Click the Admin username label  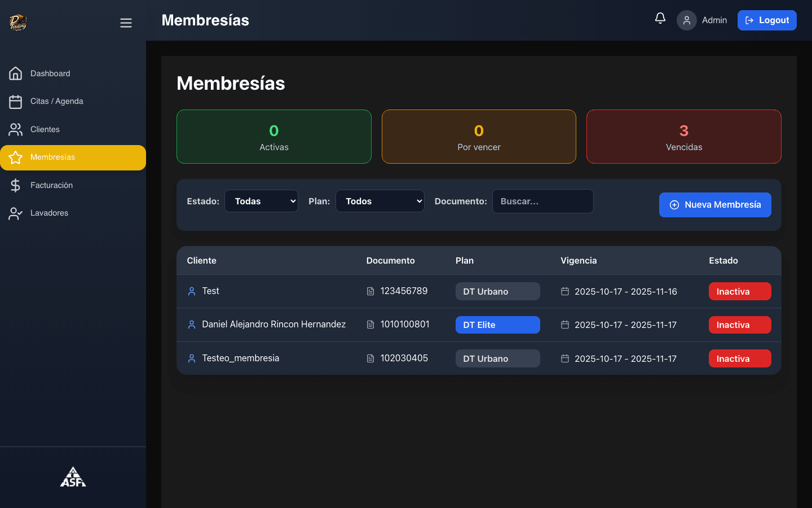pos(714,20)
